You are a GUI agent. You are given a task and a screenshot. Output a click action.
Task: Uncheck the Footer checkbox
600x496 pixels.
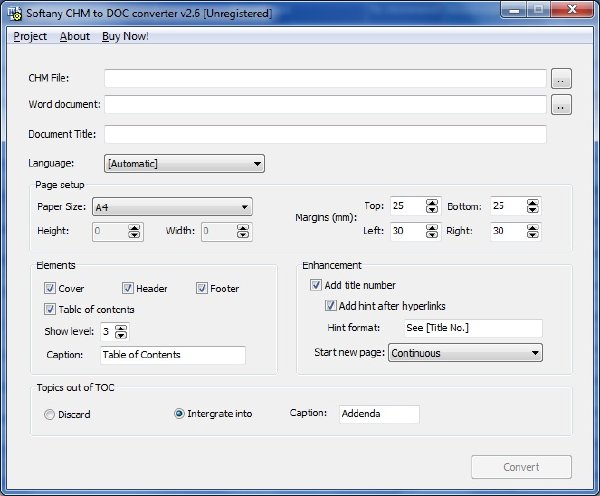tap(202, 288)
